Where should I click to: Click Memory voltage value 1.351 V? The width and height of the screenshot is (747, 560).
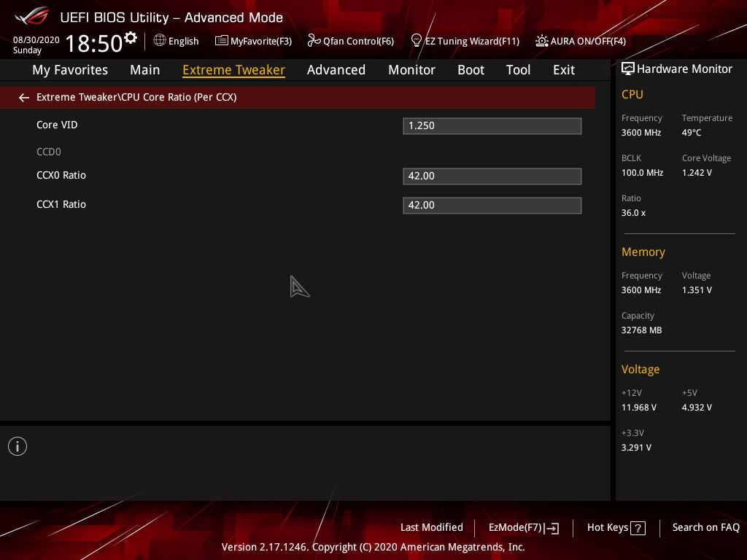[697, 290]
